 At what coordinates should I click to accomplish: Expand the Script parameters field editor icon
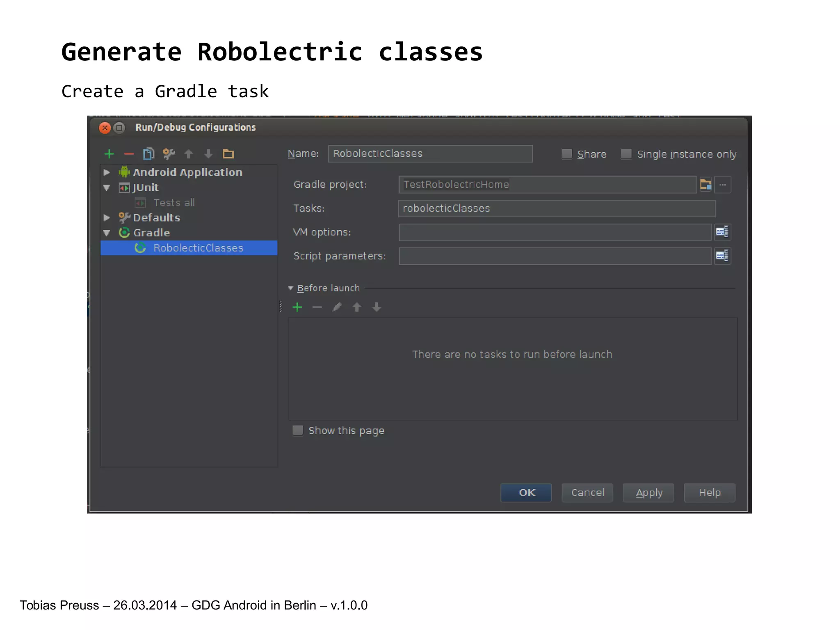(x=722, y=256)
